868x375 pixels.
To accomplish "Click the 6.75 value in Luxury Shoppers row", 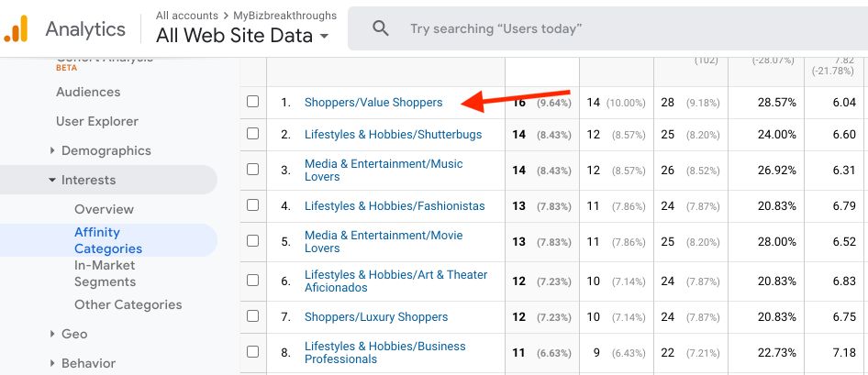I will (x=844, y=317).
